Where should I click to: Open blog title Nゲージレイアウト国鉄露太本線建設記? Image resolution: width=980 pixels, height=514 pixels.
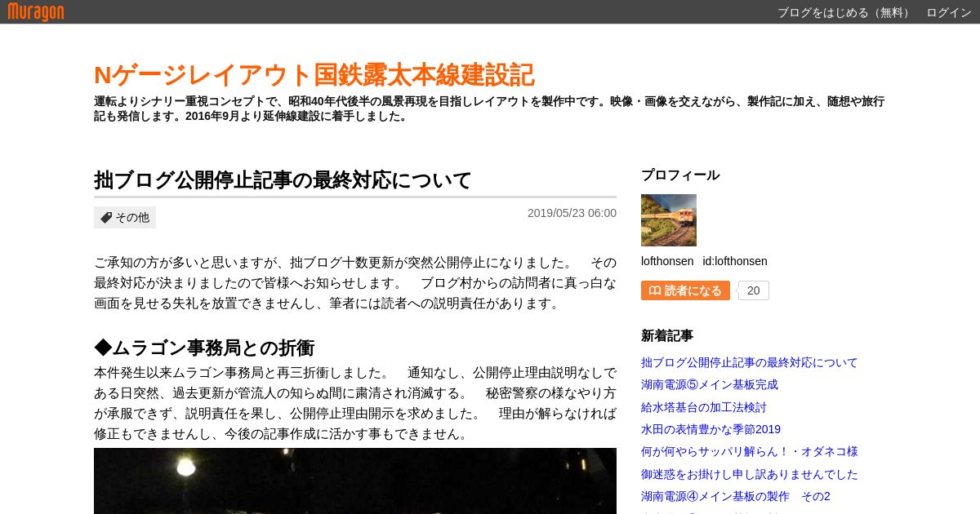314,75
